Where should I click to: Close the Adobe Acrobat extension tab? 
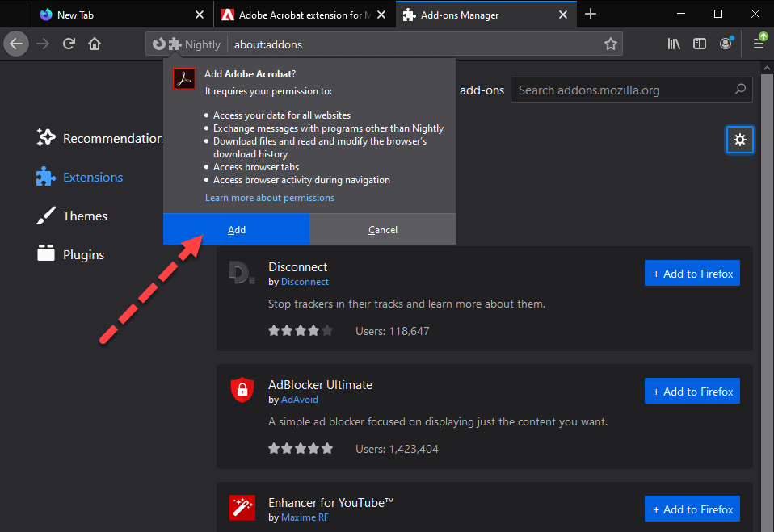point(381,15)
